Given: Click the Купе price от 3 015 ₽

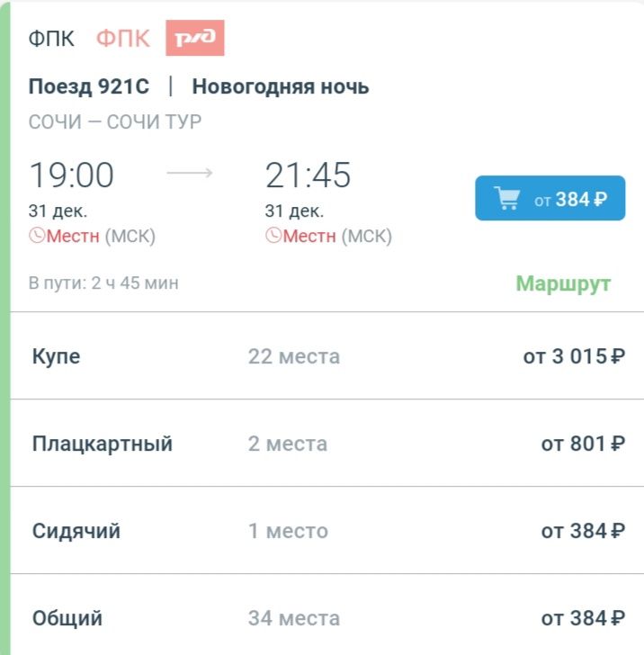Looking at the screenshot, I should pos(574,356).
